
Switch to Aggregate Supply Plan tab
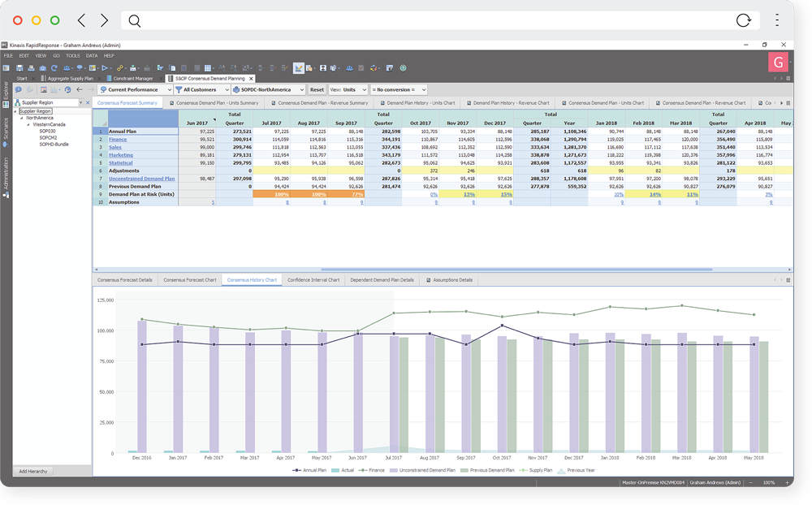(70, 79)
